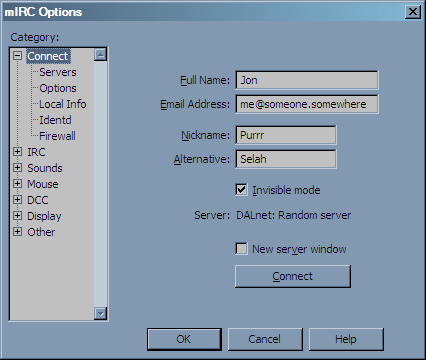This screenshot has height=360, width=426.
Task: Click the Full Name input field
Action: point(307,80)
